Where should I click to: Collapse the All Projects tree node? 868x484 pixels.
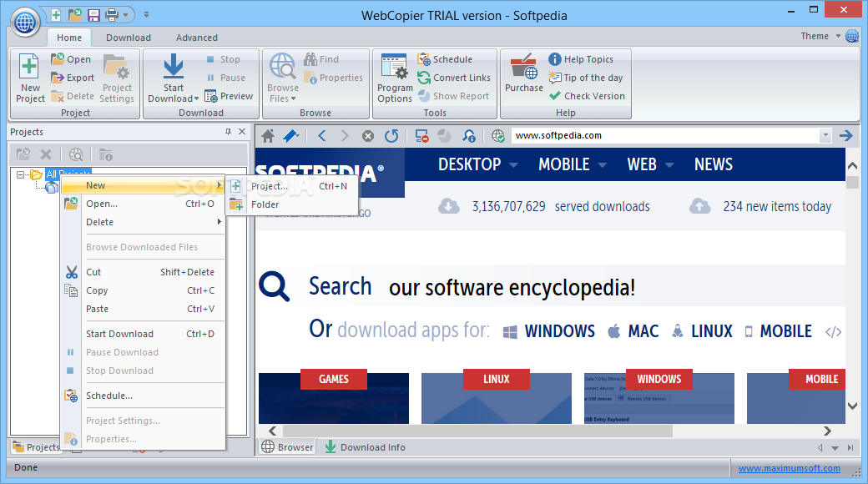click(x=21, y=174)
